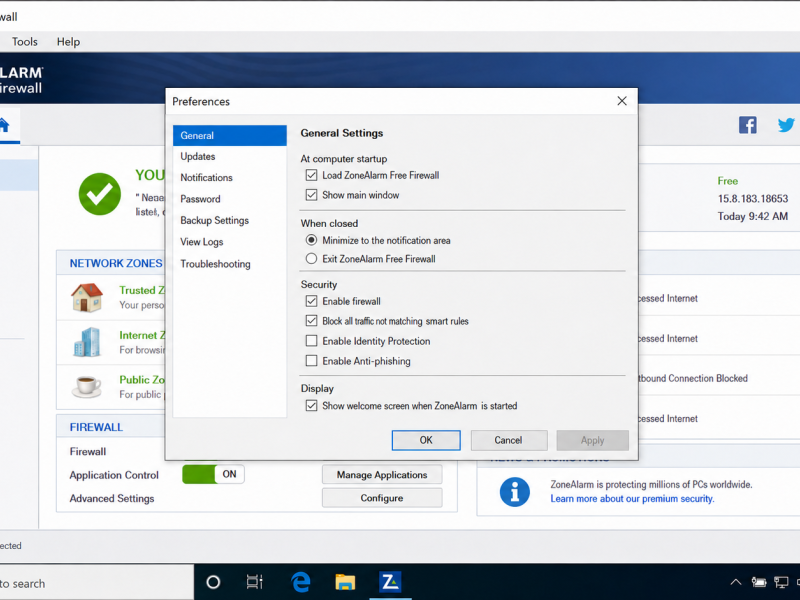Click the blue info icon in news panel
This screenshot has width=800, height=600.
click(x=514, y=492)
